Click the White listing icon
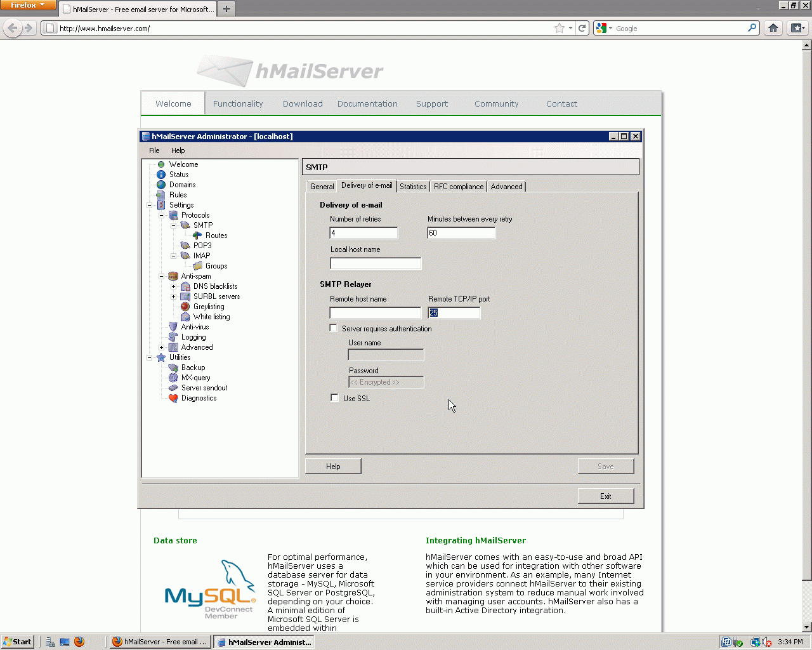 (185, 317)
